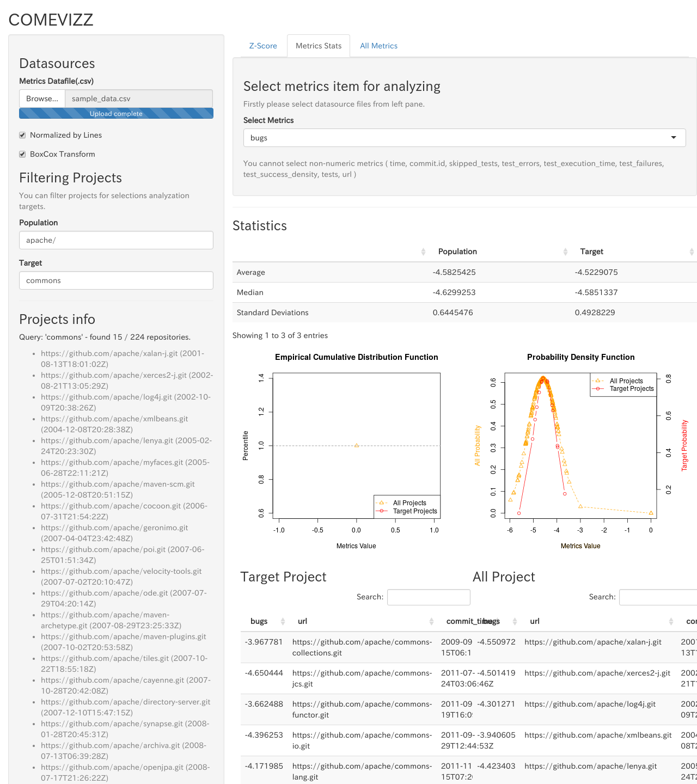Click the apache/cayenne.git entry in Projects info
Viewport: 697px width, 784px height.
point(126,685)
